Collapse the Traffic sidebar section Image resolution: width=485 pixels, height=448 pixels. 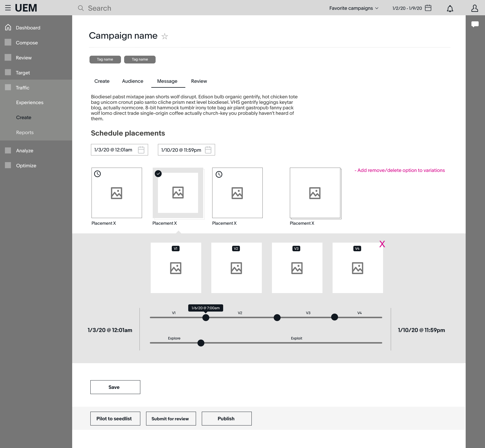pos(23,88)
